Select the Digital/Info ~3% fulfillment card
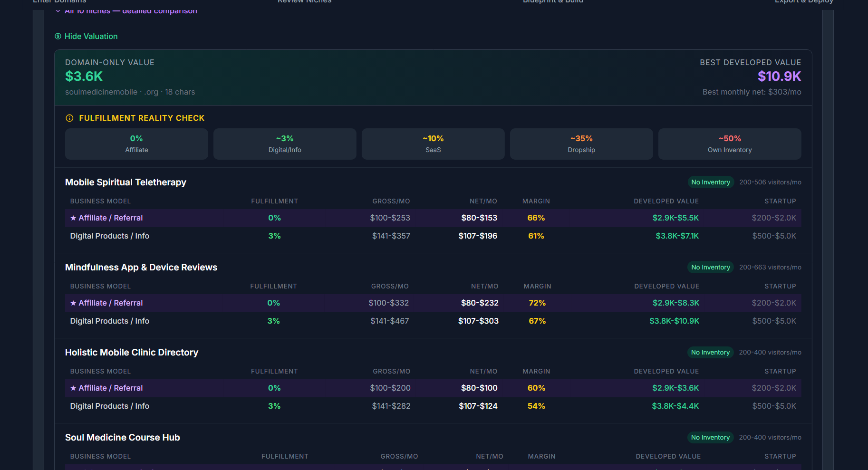 [x=285, y=144]
